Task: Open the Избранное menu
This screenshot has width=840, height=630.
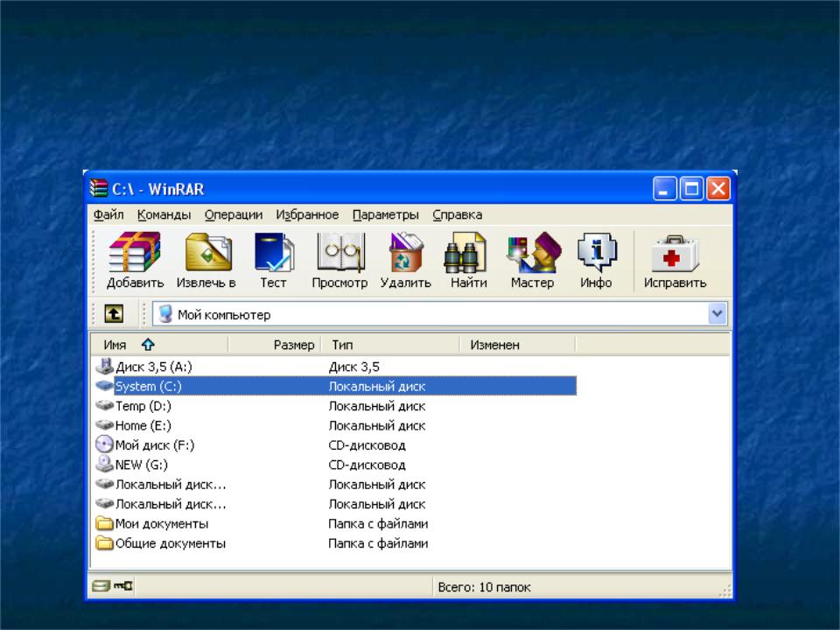Action: [307, 215]
